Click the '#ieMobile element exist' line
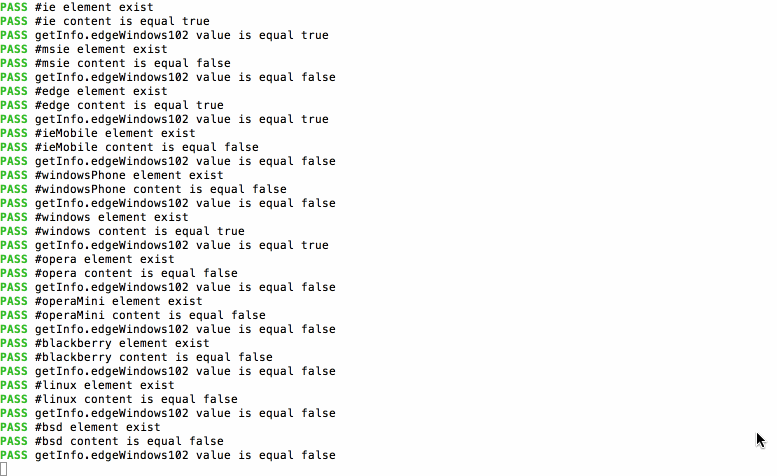 click(98, 134)
